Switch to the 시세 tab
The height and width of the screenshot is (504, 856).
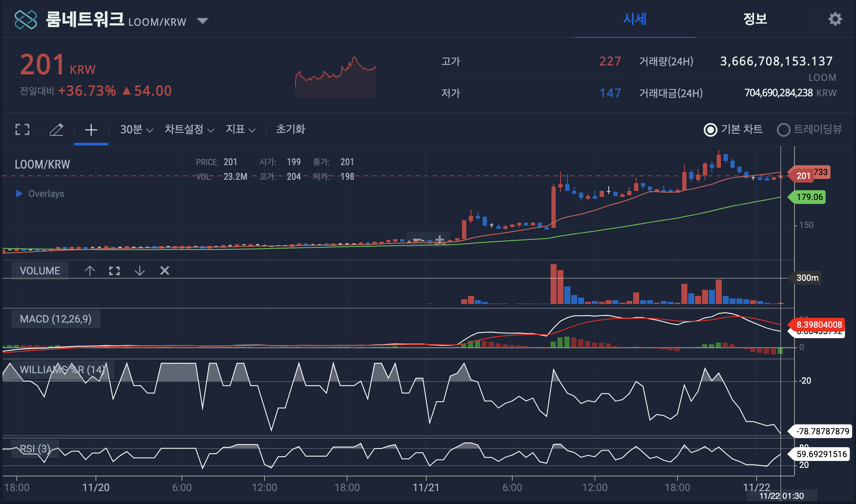click(x=634, y=19)
